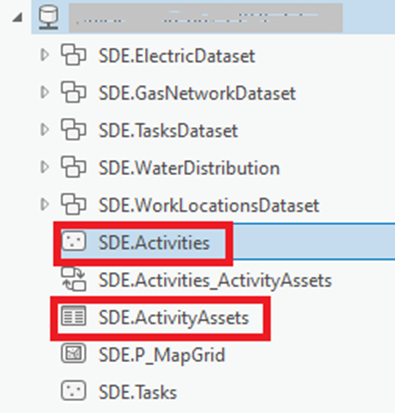The width and height of the screenshot is (395, 413).
Task: Click the SDE.TasksDataset feature dataset icon
Action: tap(74, 129)
